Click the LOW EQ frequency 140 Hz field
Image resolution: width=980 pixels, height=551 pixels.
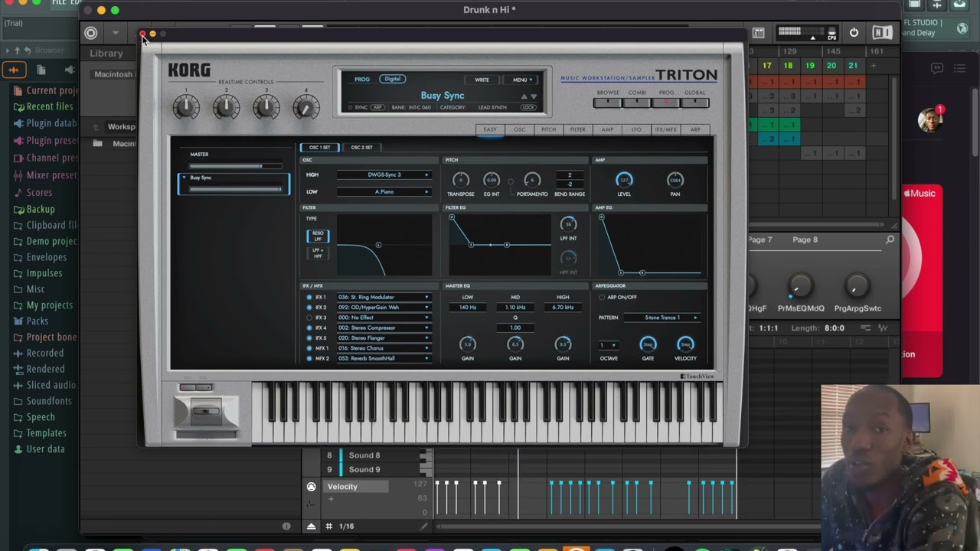click(x=468, y=307)
